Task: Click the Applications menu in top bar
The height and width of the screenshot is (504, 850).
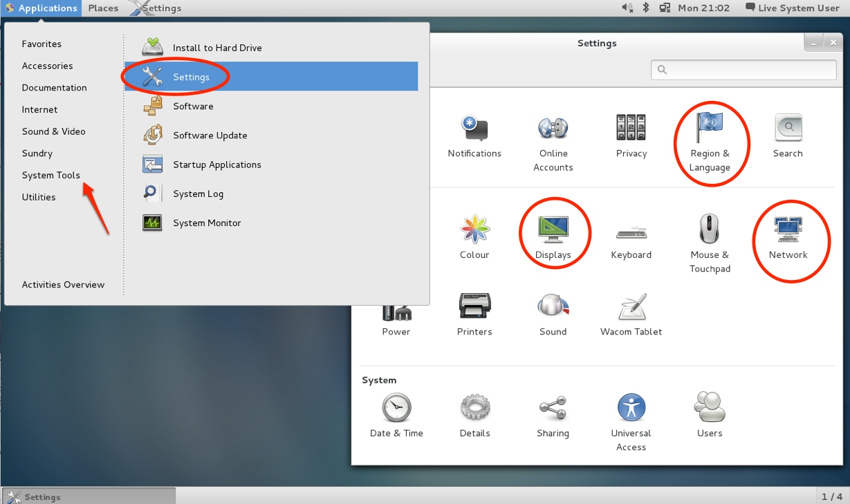Action: pyautogui.click(x=41, y=8)
